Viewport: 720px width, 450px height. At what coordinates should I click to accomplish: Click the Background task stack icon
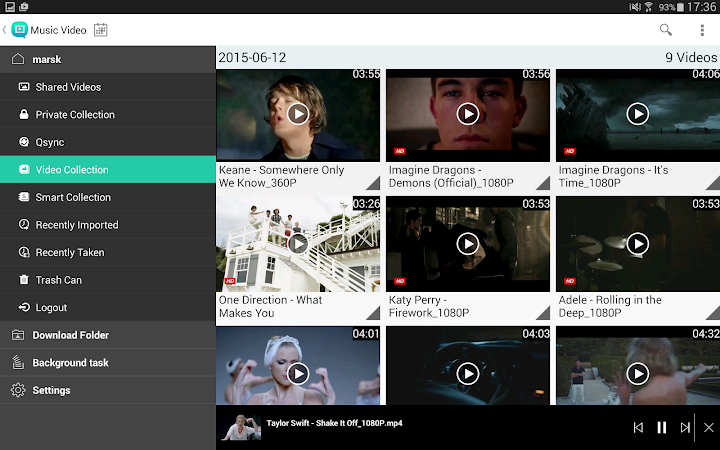(x=18, y=362)
